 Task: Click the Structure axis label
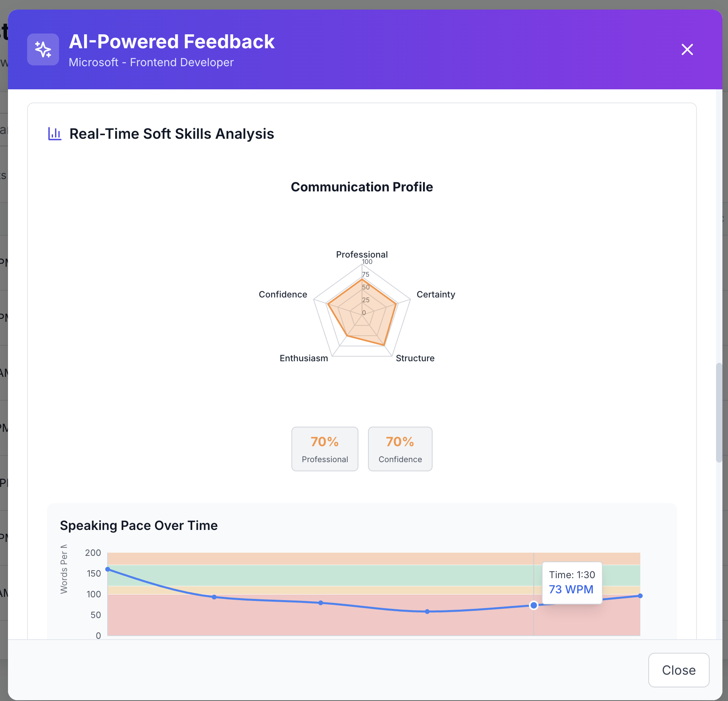pyautogui.click(x=415, y=358)
